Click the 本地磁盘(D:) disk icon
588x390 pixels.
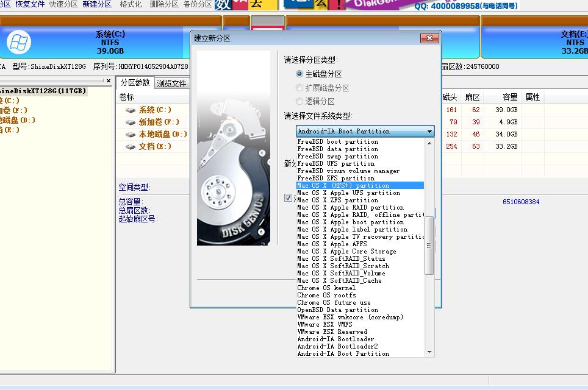pos(131,133)
